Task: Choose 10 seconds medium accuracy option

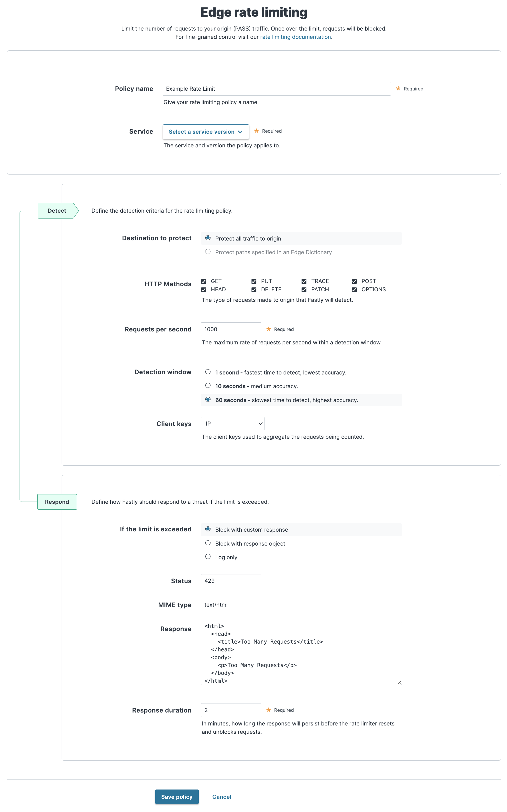Action: pos(208,385)
